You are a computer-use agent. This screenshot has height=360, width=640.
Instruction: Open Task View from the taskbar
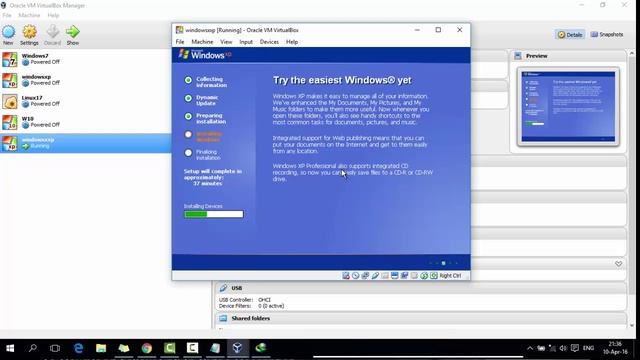(55, 348)
